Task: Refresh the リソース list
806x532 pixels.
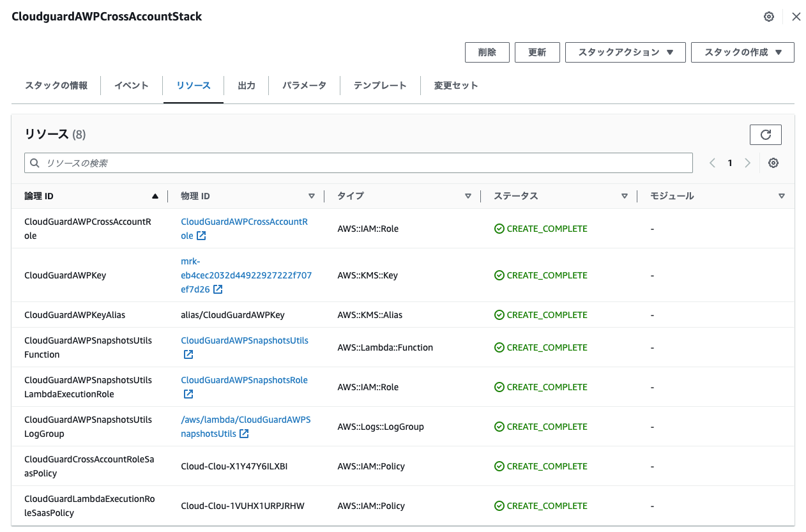Action: coord(765,134)
